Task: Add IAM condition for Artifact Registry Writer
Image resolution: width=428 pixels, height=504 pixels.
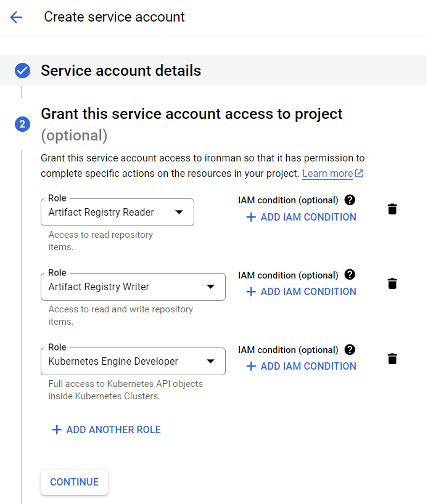Action: coord(301,291)
